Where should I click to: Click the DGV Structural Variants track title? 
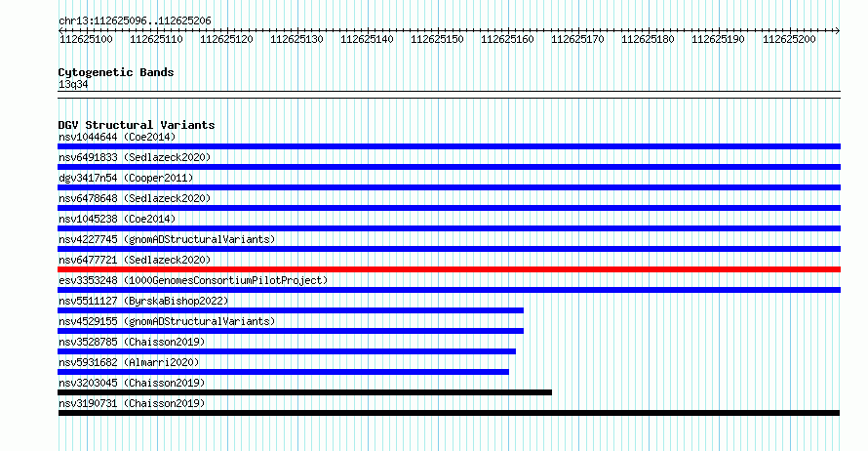[137, 125]
